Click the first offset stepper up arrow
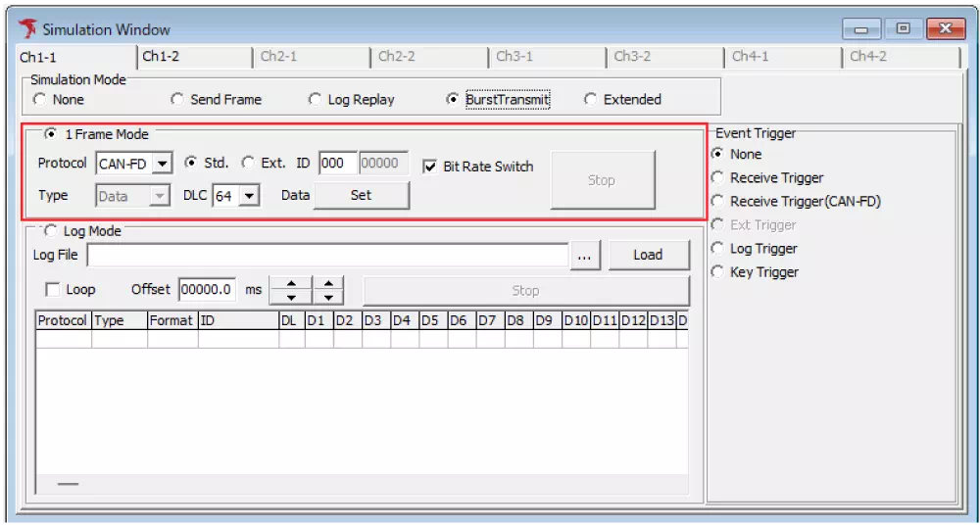 tap(290, 284)
